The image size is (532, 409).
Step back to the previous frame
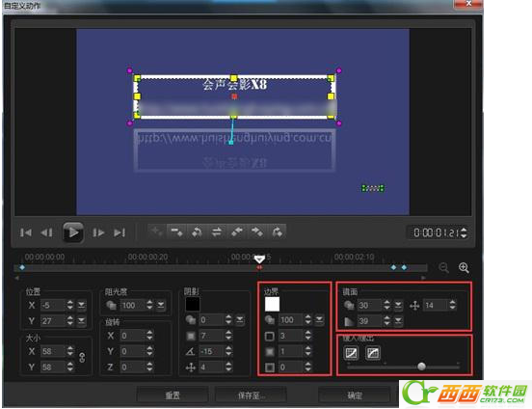pos(47,233)
